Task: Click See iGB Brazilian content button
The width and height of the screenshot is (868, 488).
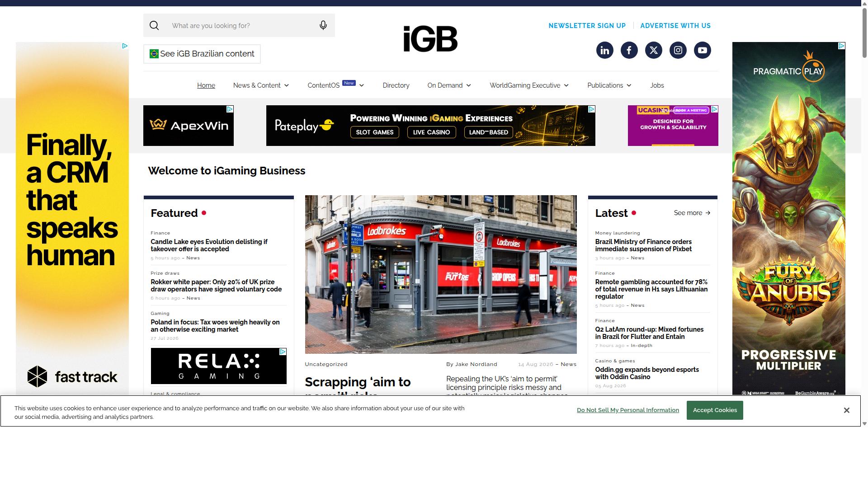Action: (x=202, y=54)
